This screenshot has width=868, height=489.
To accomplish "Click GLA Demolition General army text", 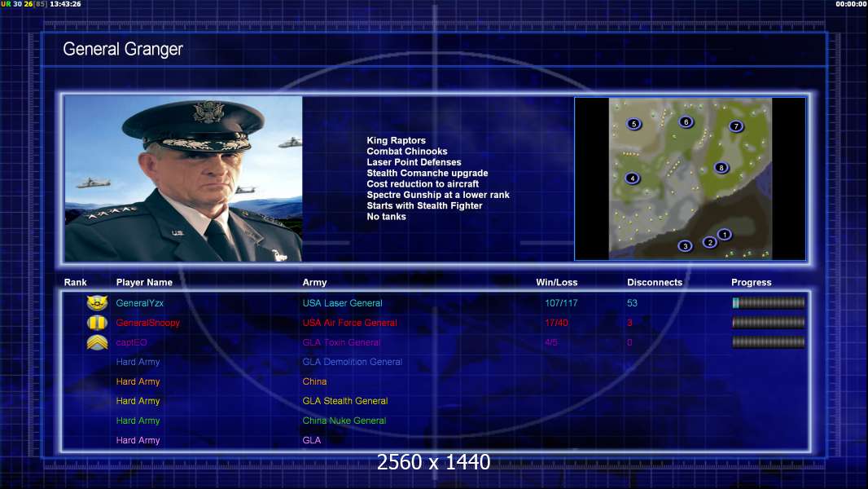I will point(352,362).
